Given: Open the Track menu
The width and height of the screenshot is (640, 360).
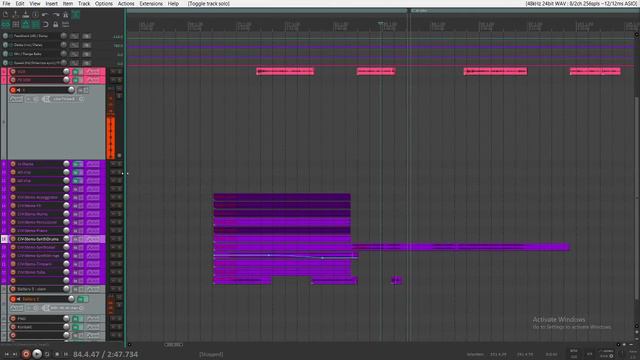Looking at the screenshot, I should [84, 3].
